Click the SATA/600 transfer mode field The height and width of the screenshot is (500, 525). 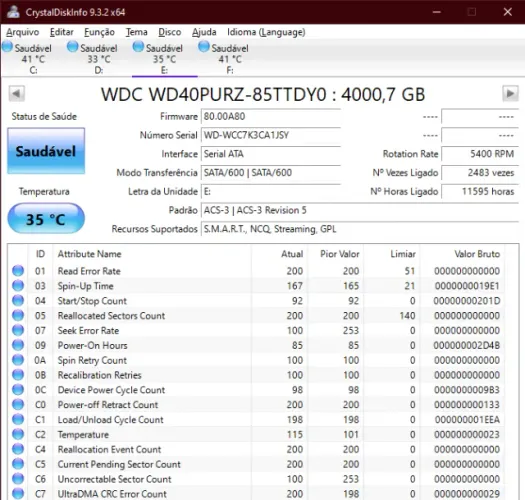click(271, 173)
